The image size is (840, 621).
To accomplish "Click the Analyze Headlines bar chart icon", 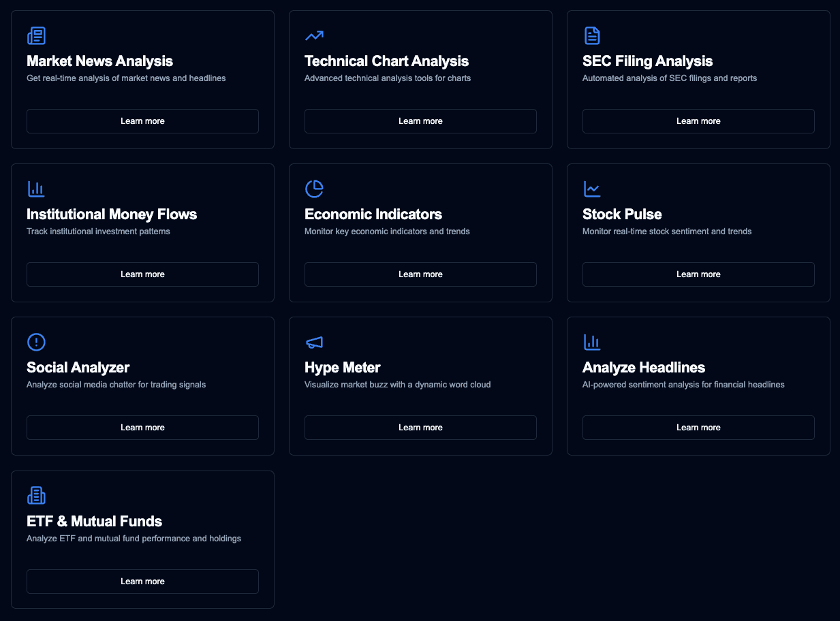I will point(592,342).
